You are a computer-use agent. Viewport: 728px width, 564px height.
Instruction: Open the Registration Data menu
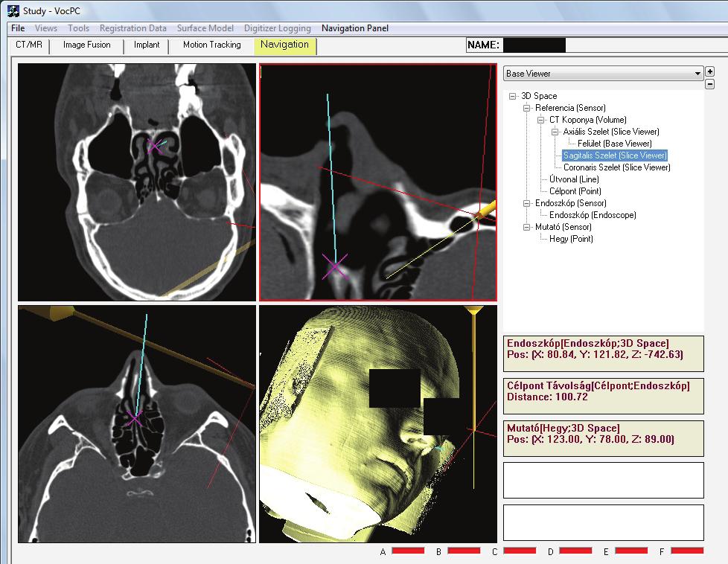132,28
